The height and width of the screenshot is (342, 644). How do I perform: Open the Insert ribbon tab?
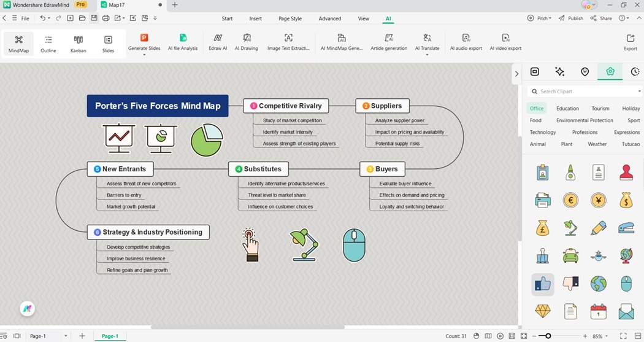click(256, 18)
